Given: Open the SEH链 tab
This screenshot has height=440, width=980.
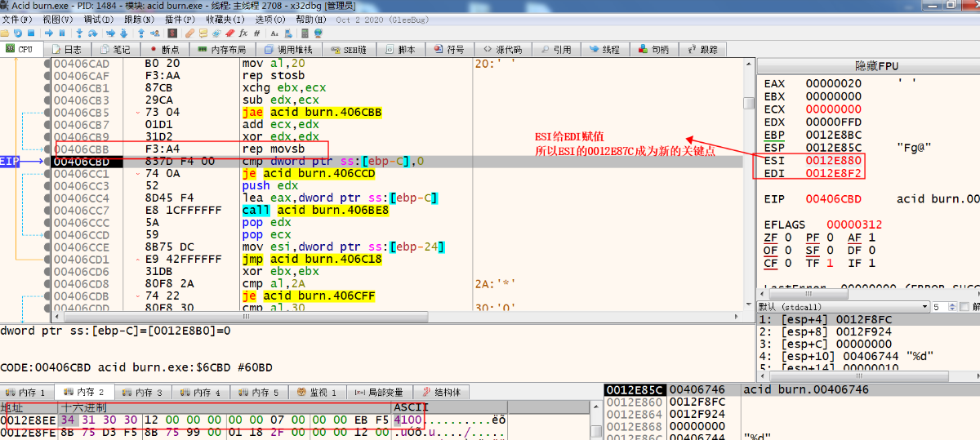Looking at the screenshot, I should (349, 49).
